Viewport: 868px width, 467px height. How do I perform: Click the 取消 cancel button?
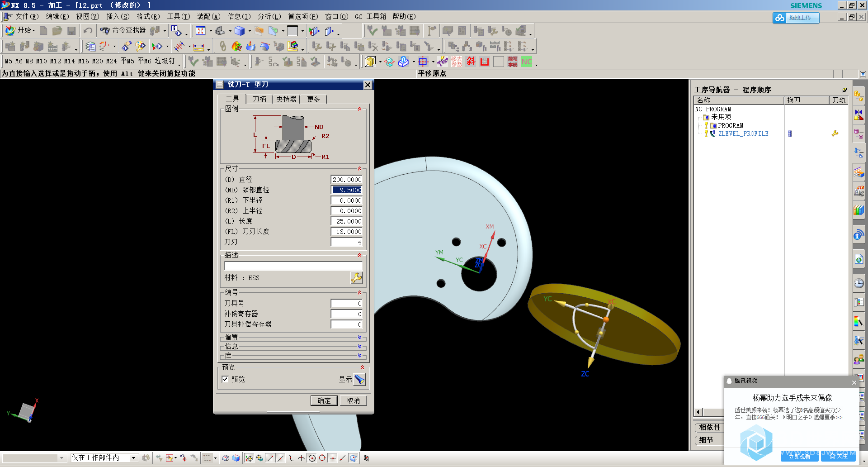pyautogui.click(x=353, y=400)
